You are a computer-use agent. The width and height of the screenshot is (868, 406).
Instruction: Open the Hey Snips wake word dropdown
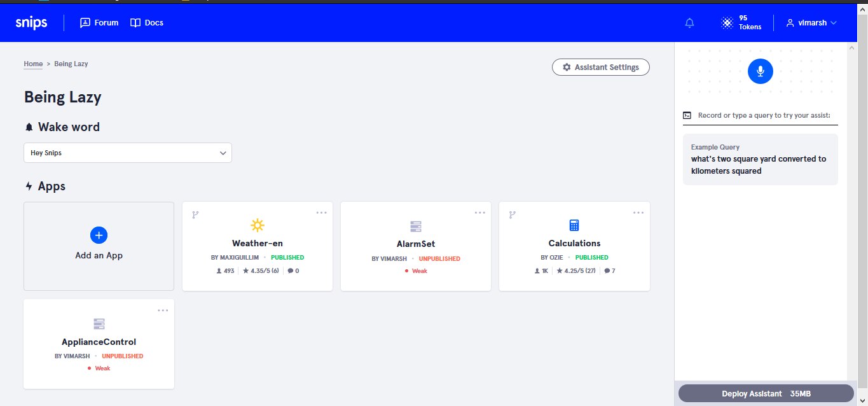(128, 153)
